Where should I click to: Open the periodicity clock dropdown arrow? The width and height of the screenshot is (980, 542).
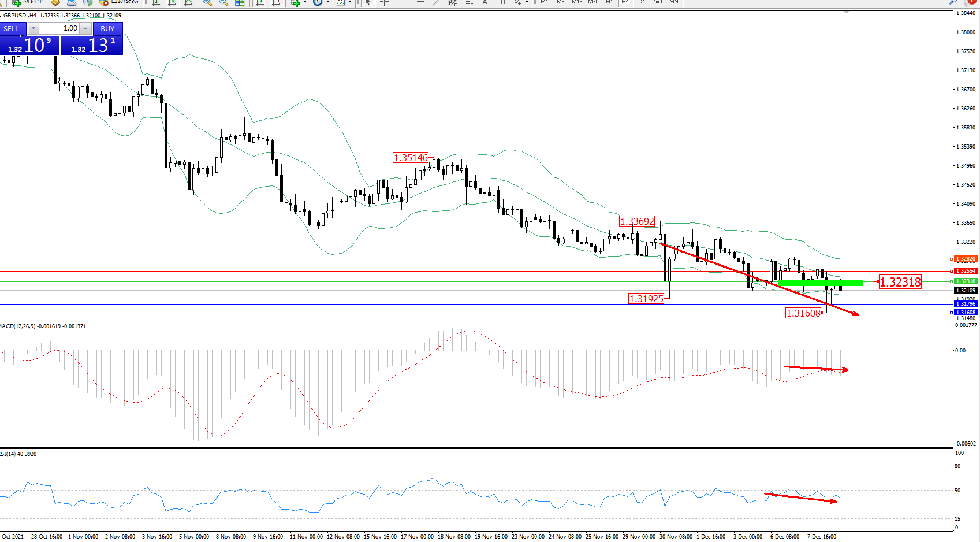tap(327, 2)
